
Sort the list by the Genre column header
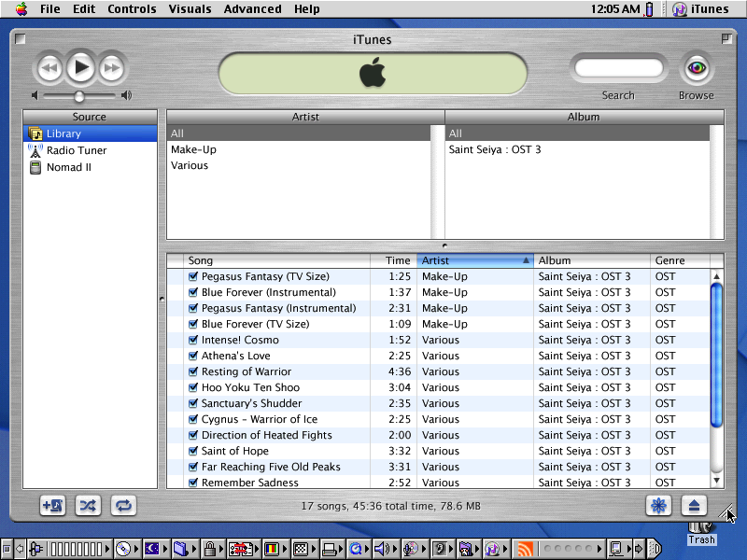(680, 260)
